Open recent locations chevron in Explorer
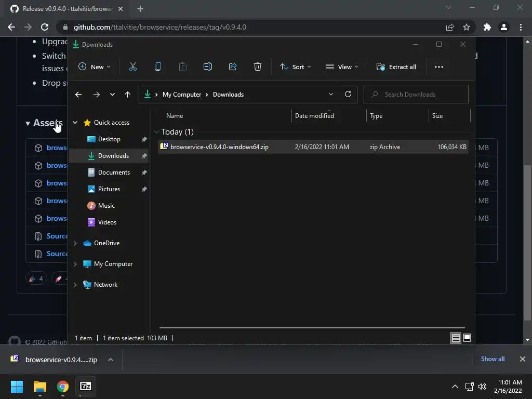 (x=112, y=95)
